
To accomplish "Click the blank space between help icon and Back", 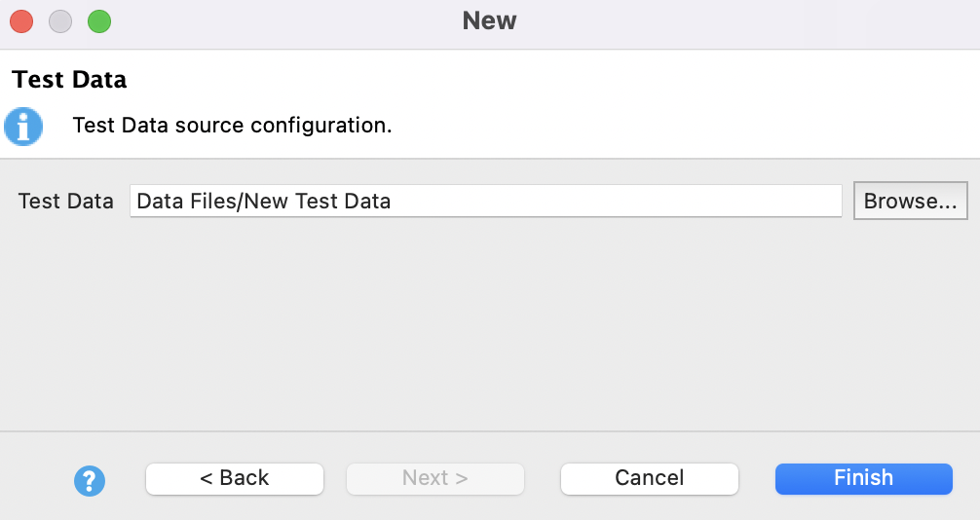I will point(126,479).
